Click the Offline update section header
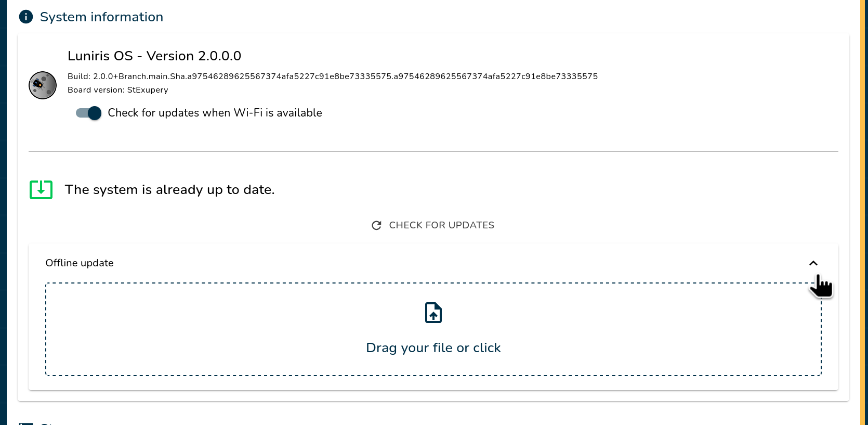 click(433, 263)
